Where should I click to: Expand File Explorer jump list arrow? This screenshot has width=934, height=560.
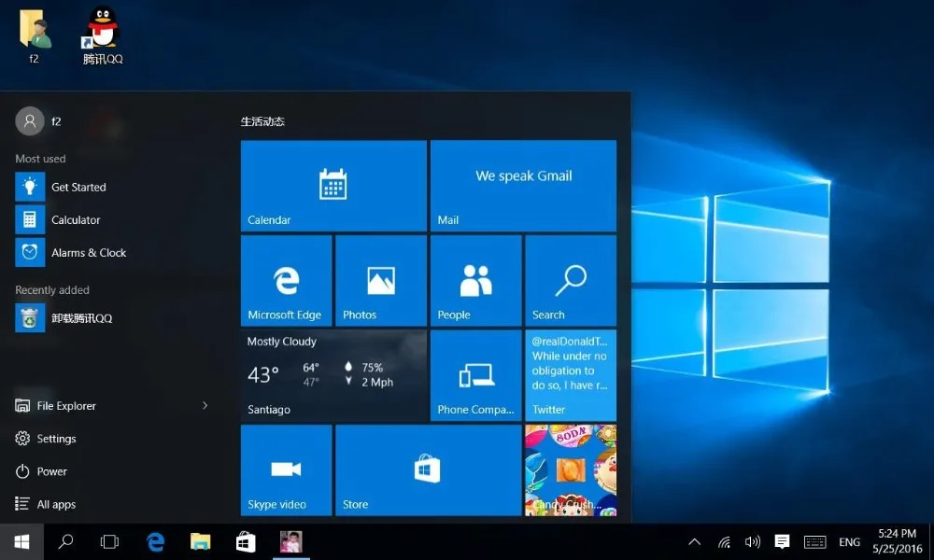[205, 406]
